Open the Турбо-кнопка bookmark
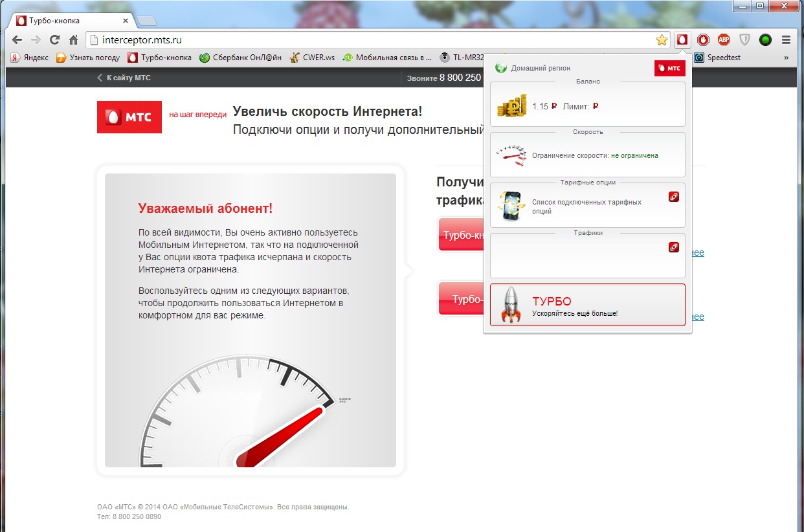Viewport: 804px width, 532px height. 160,58
